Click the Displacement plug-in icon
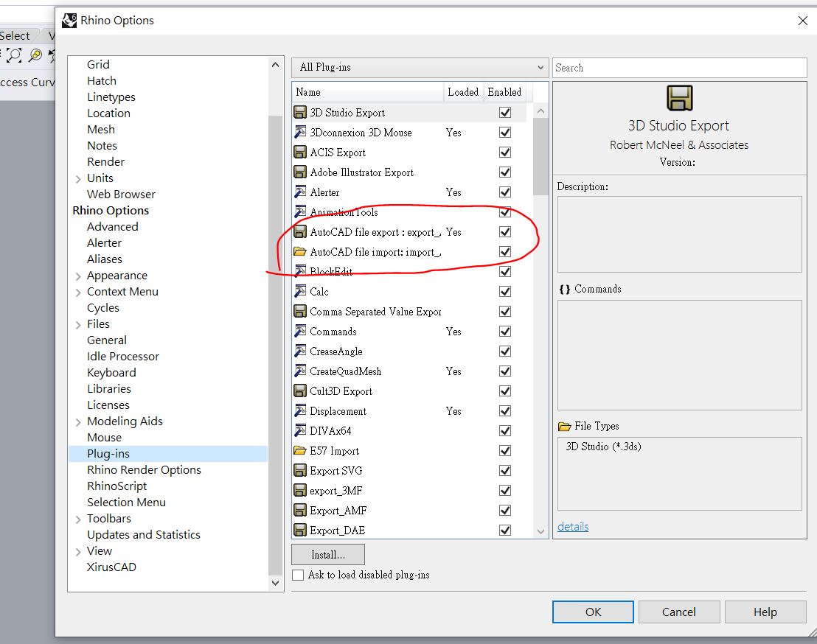 coord(300,410)
